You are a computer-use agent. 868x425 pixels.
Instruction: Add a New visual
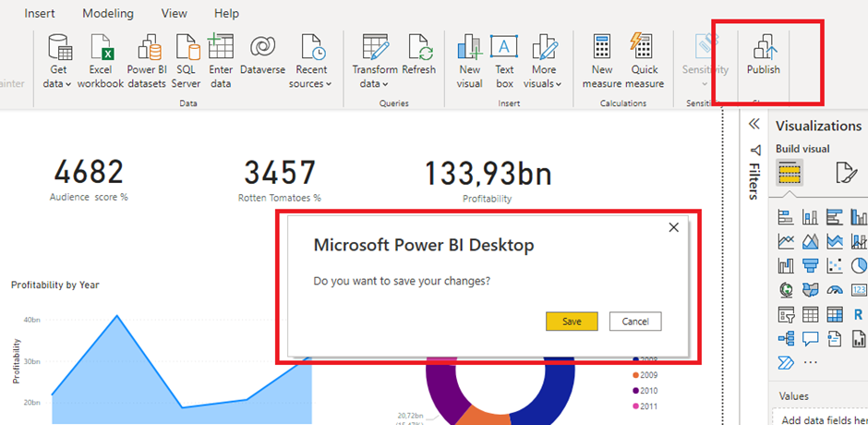coord(469,61)
